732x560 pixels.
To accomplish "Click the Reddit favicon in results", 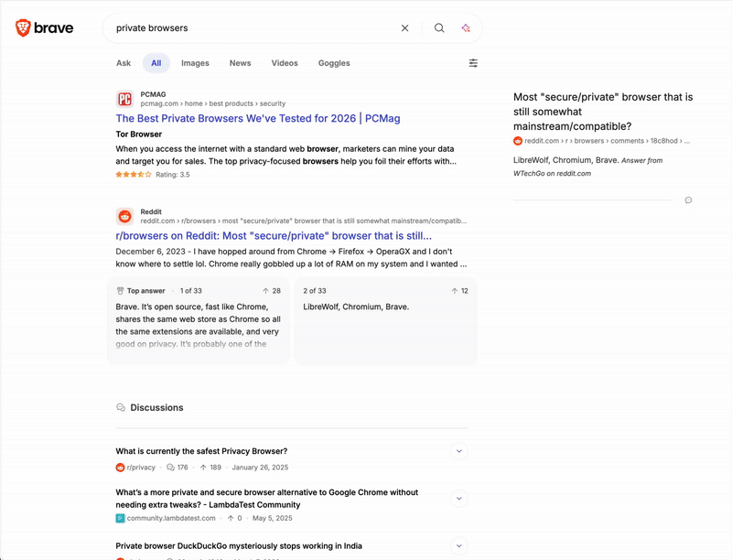I will (x=124, y=216).
